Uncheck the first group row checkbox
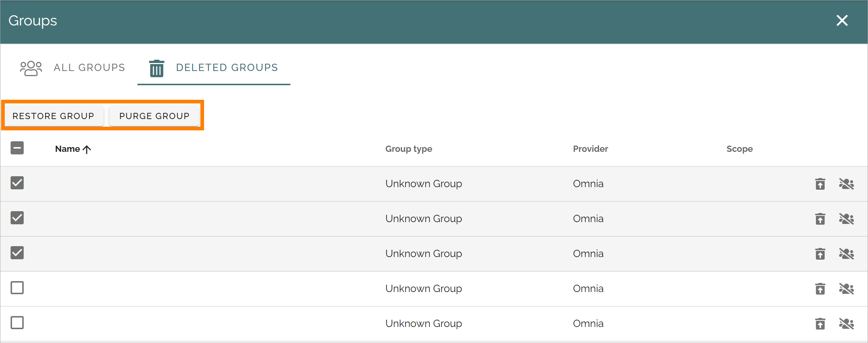The width and height of the screenshot is (868, 343). pyautogui.click(x=17, y=183)
